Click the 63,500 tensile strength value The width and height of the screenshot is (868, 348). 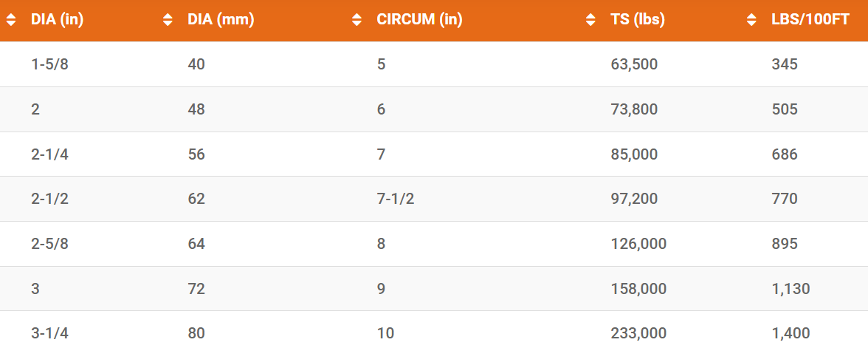pyautogui.click(x=634, y=64)
